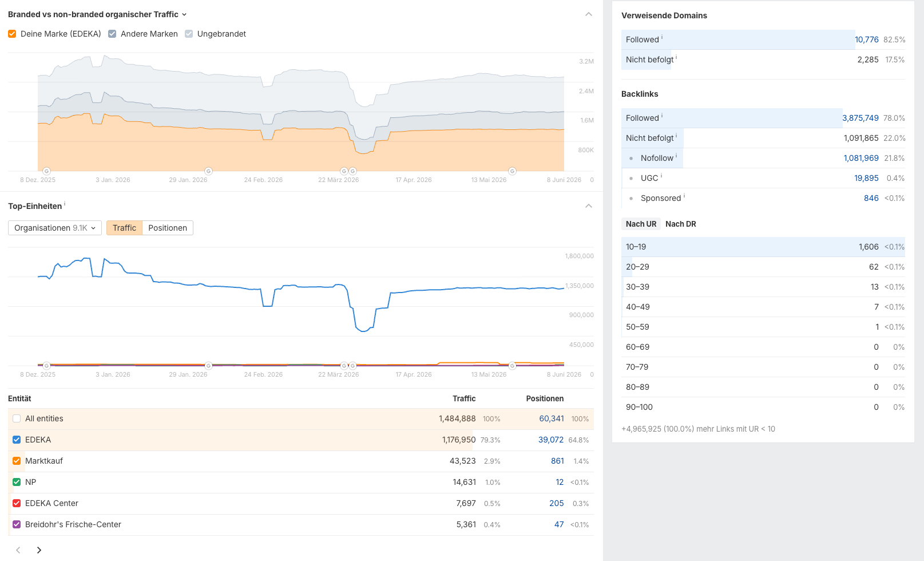Uncheck the EDEKA Center entity checkbox
Image resolution: width=924 pixels, height=561 pixels.
coord(17,503)
